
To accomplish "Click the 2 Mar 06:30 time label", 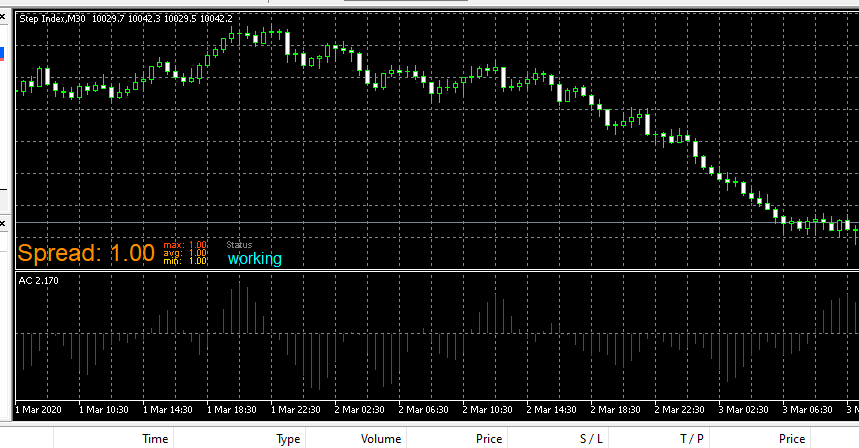I will [x=423, y=410].
